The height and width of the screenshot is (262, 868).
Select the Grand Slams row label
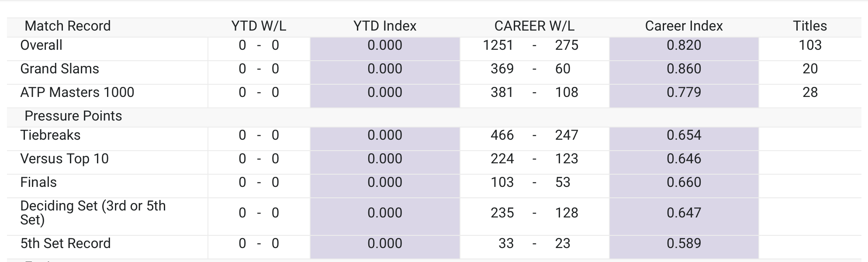[x=60, y=69]
